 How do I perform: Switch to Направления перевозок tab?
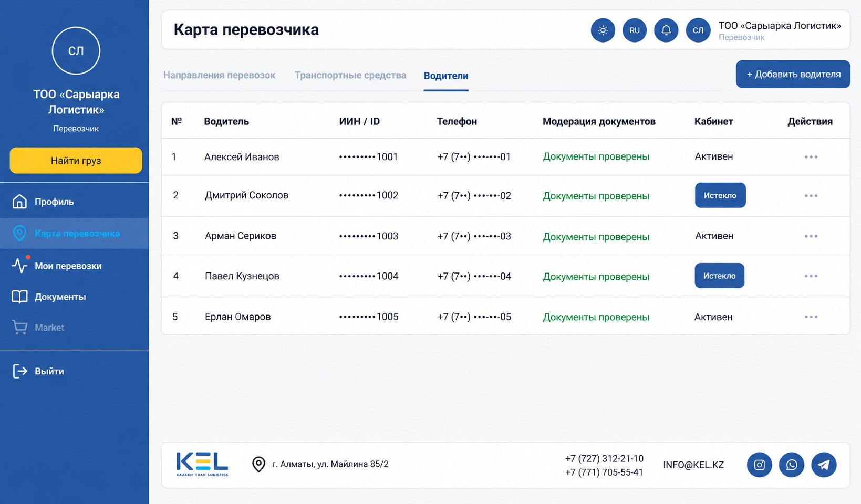(219, 75)
